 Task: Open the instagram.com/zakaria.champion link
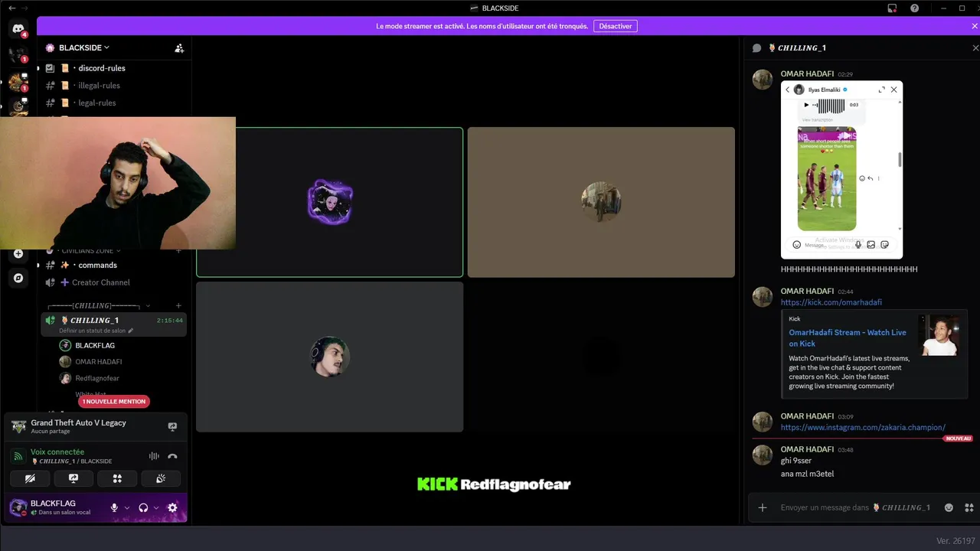[x=863, y=427]
